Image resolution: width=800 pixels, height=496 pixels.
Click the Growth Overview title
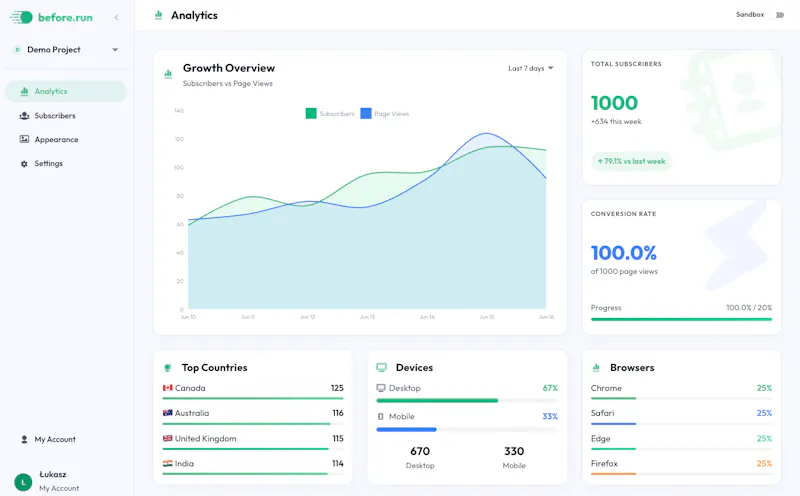(x=229, y=68)
